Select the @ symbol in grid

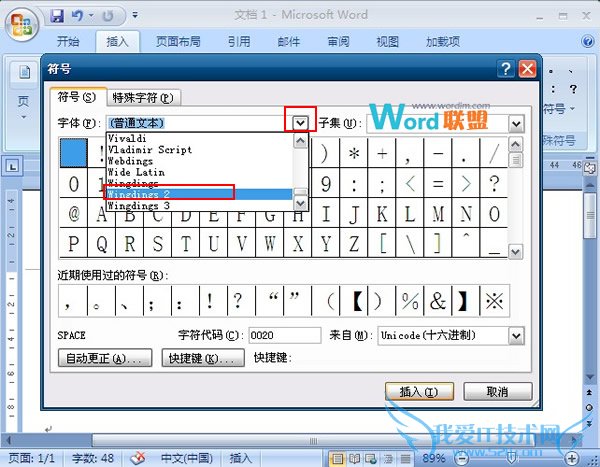coord(73,213)
